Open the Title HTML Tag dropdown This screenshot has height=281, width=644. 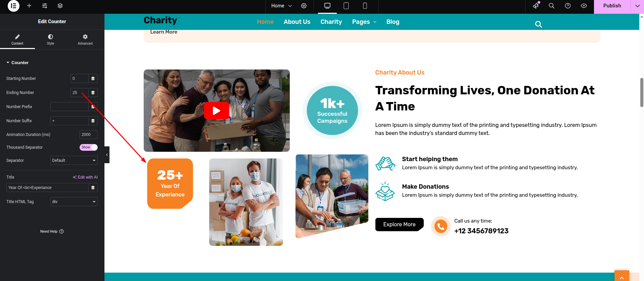tap(74, 202)
